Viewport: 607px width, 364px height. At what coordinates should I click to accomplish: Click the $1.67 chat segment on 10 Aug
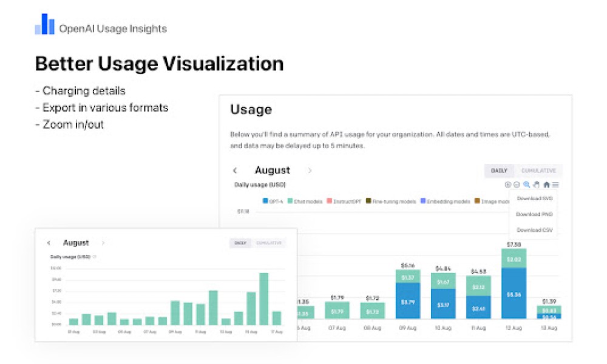tap(443, 281)
